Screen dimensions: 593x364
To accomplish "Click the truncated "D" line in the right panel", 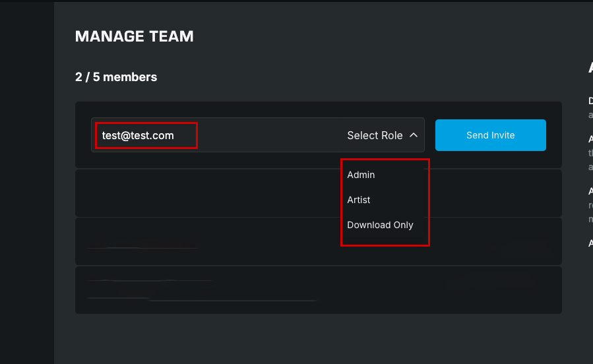I will click(x=590, y=101).
